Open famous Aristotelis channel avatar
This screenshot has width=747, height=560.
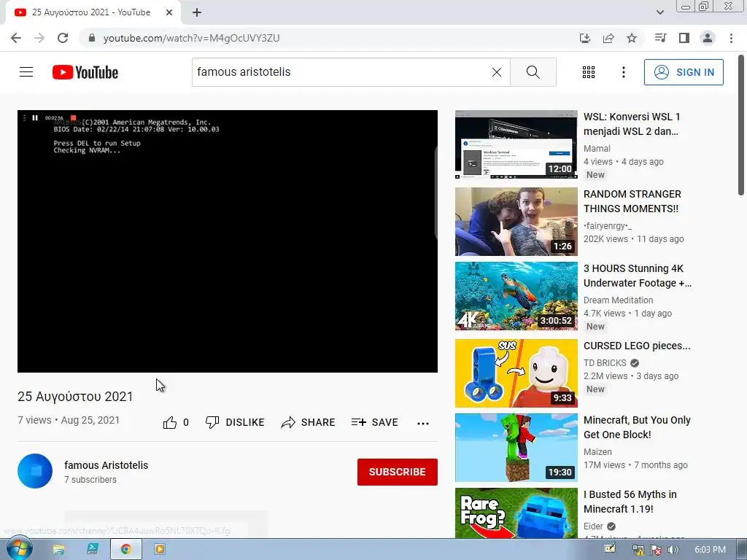point(35,471)
